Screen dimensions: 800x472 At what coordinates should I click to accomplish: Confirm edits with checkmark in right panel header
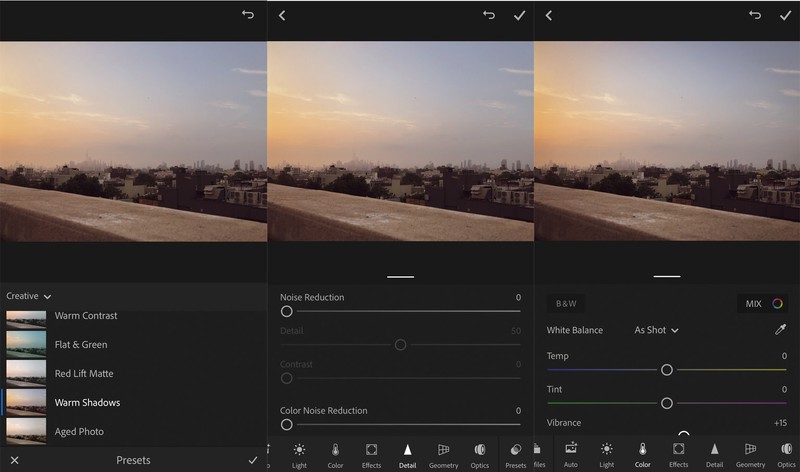click(785, 15)
